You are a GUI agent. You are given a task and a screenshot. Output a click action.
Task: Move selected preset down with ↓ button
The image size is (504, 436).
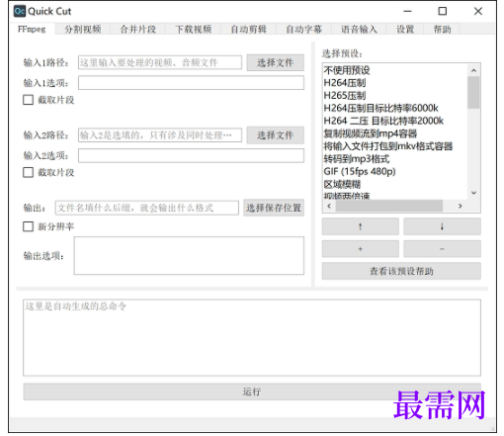[442, 226]
